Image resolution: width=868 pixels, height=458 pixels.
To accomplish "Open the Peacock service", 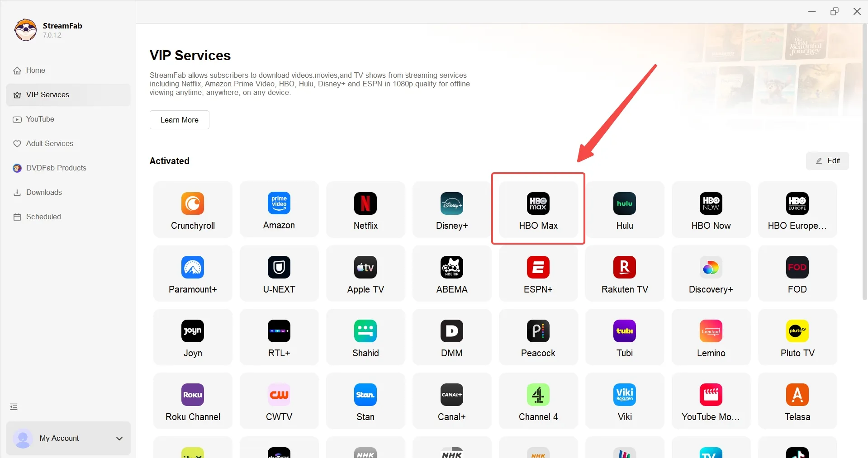I will coord(538,337).
